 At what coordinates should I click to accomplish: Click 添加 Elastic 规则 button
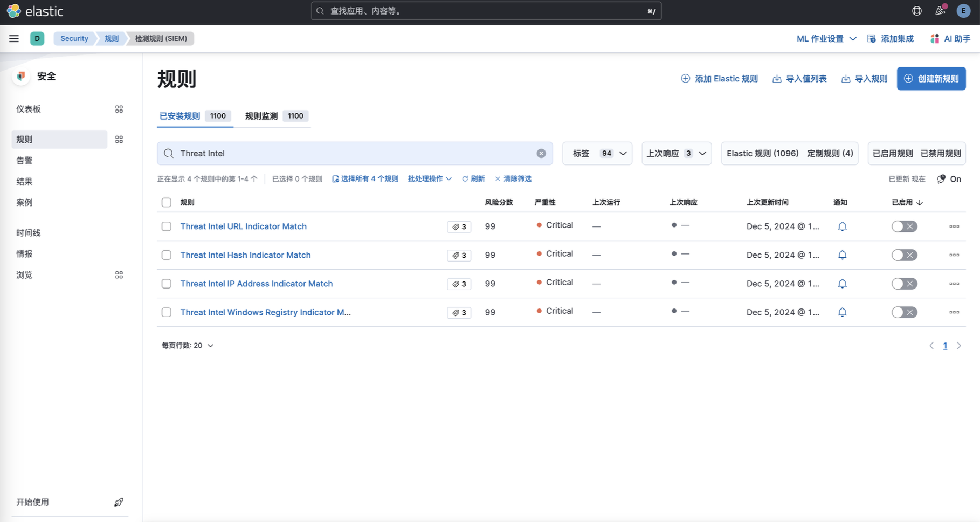click(719, 79)
